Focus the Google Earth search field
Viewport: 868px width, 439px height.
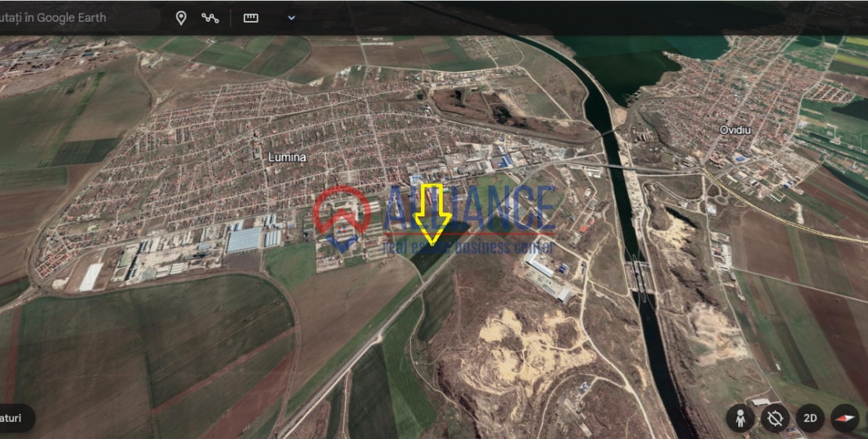click(77, 18)
